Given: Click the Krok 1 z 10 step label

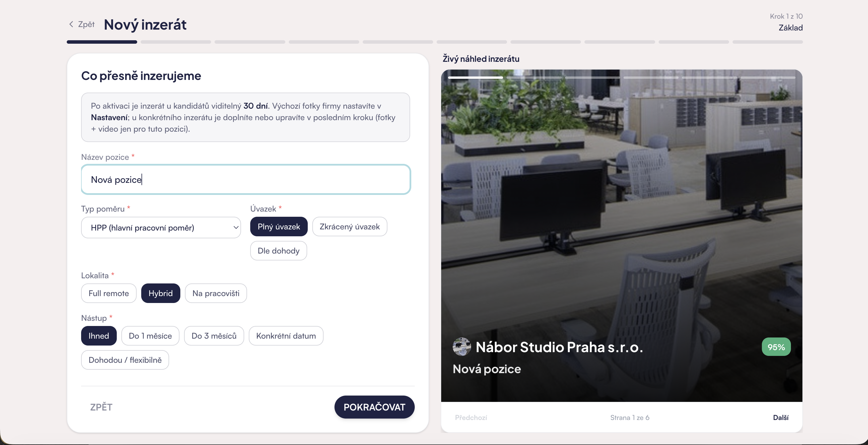Looking at the screenshot, I should pyautogui.click(x=786, y=16).
